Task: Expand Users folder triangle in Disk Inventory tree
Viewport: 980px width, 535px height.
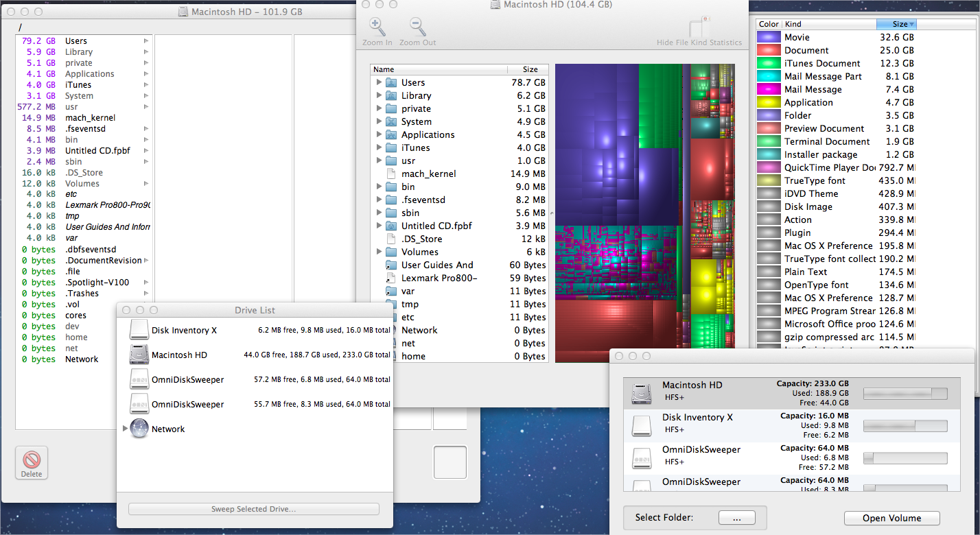Action: [x=379, y=82]
